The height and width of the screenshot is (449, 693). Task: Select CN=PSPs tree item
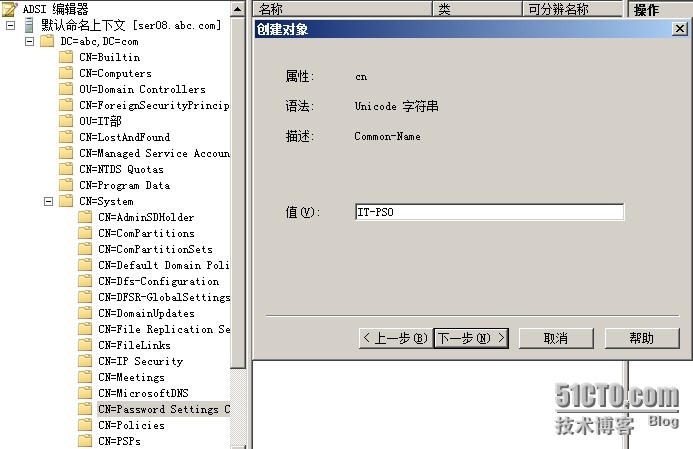pos(119,441)
